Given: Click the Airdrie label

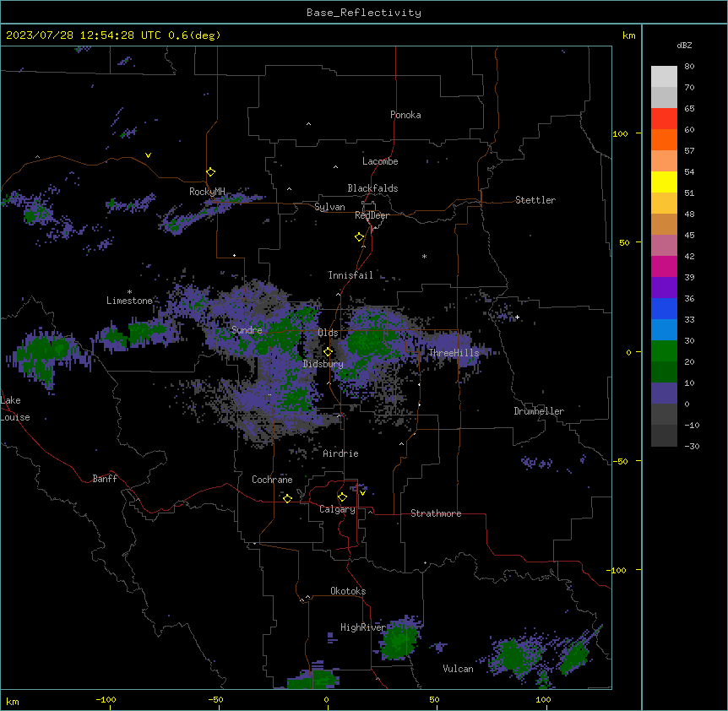Looking at the screenshot, I should [x=341, y=453].
